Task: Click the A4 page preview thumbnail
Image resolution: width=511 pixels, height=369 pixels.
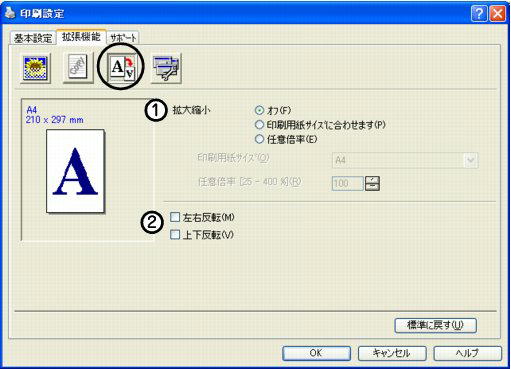Action: pyautogui.click(x=75, y=171)
